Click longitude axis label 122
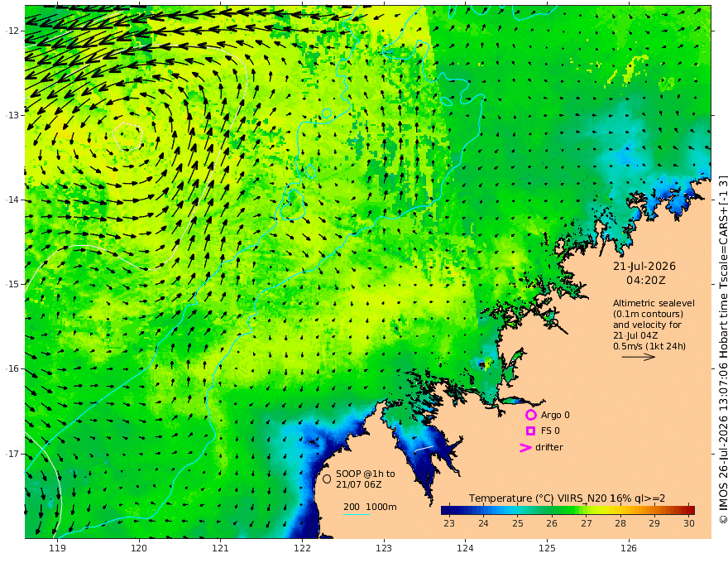Screen dimensions: 728x563 point(302,549)
